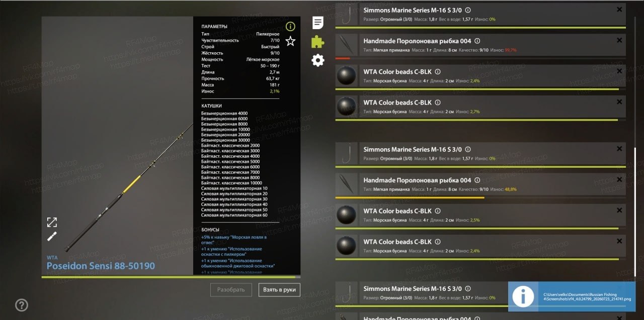Toggle the favorite star for this rod
The image size is (644, 320).
290,41
